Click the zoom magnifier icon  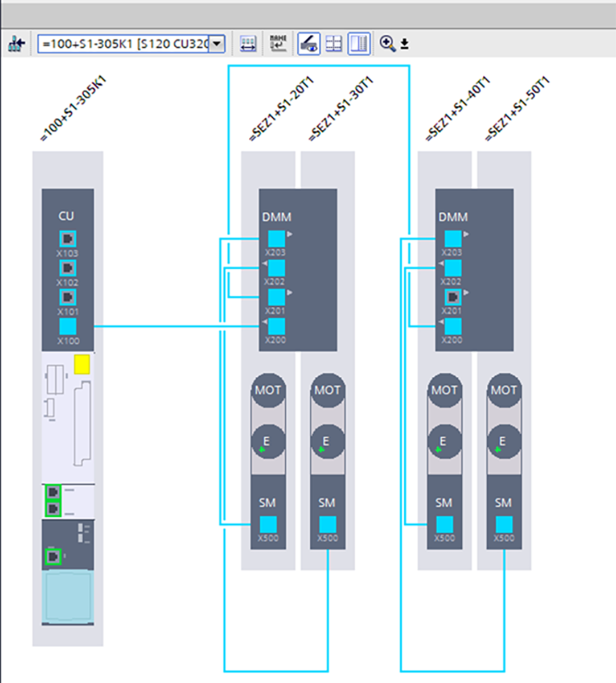387,43
